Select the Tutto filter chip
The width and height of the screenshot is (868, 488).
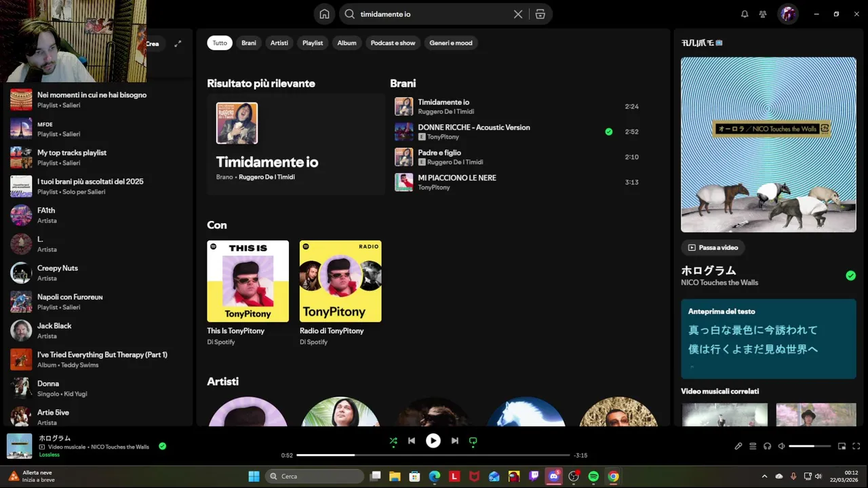(x=220, y=43)
